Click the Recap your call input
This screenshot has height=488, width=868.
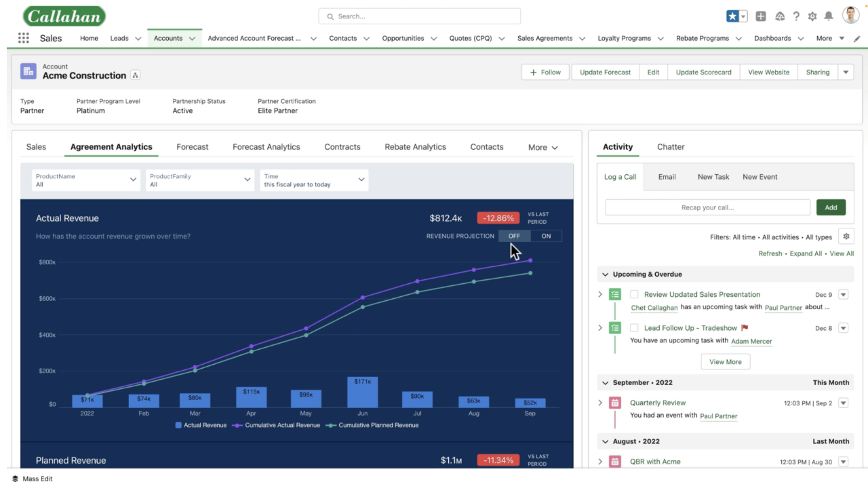point(707,207)
